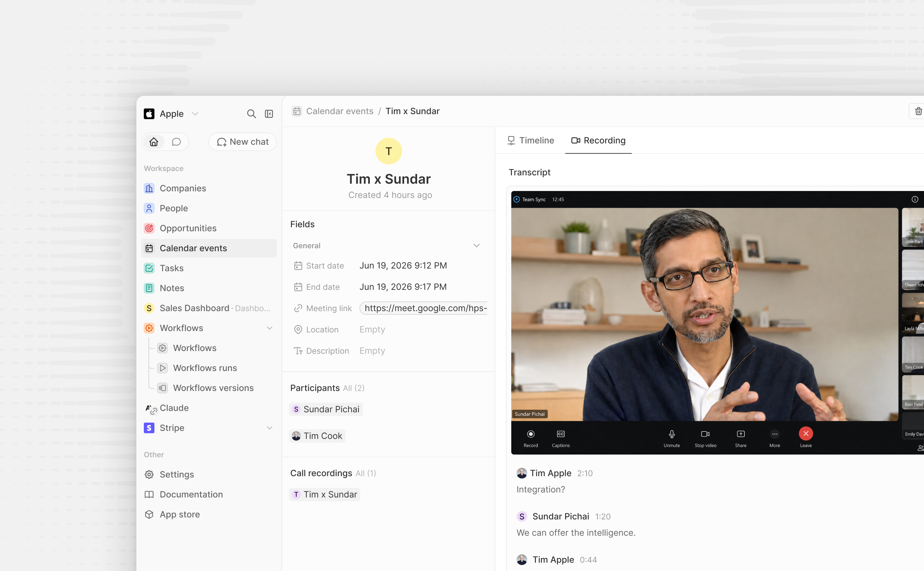
Task: Collapse the Workflows section chevron
Action: 270,328
